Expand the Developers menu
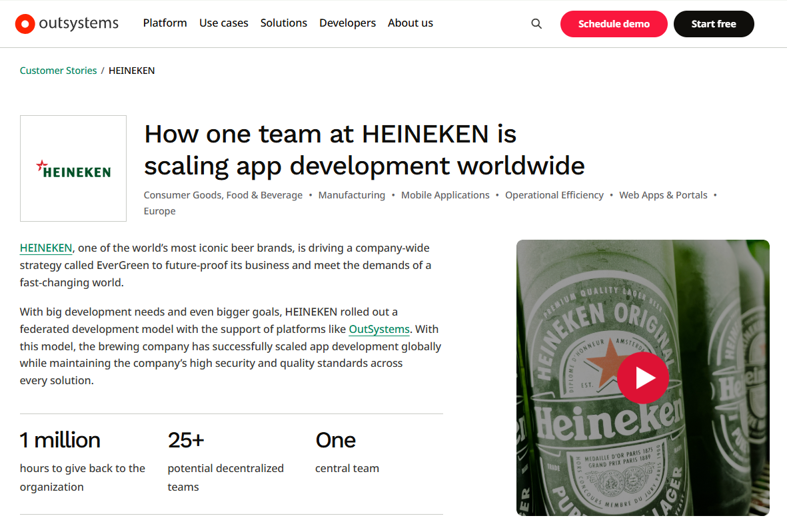 click(x=347, y=23)
